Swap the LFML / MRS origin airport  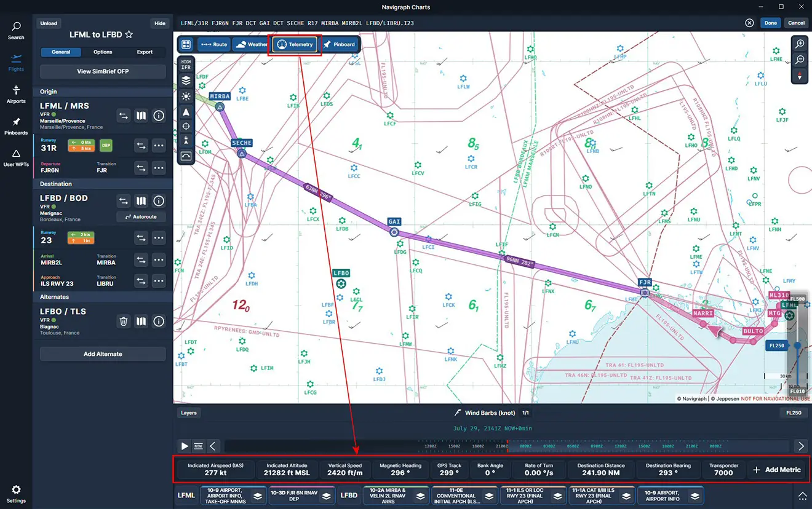pyautogui.click(x=124, y=116)
